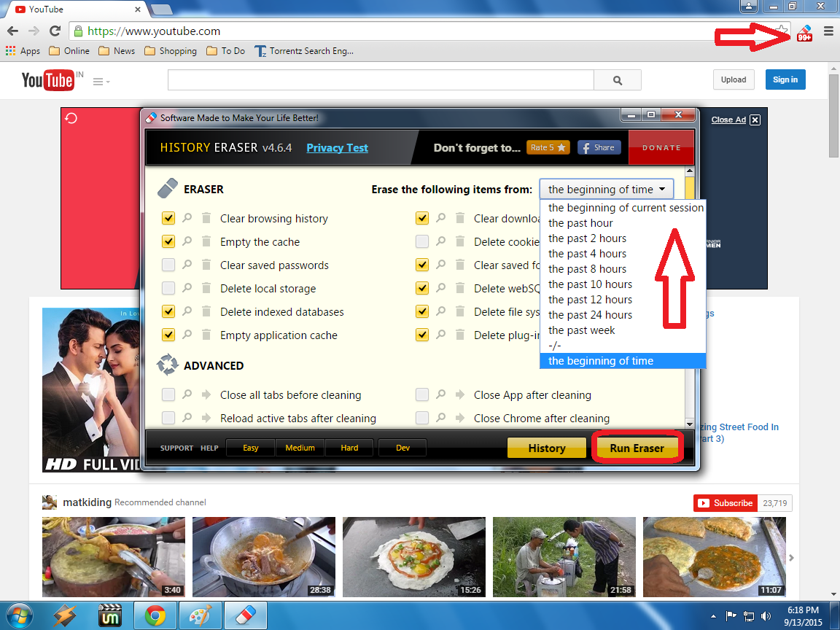Screen dimensions: 840x630
Task: Click the History Eraser taskbar icon
Action: coord(245,615)
